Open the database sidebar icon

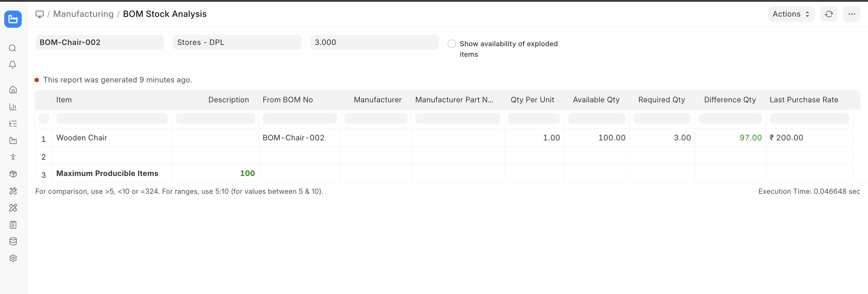point(13,241)
